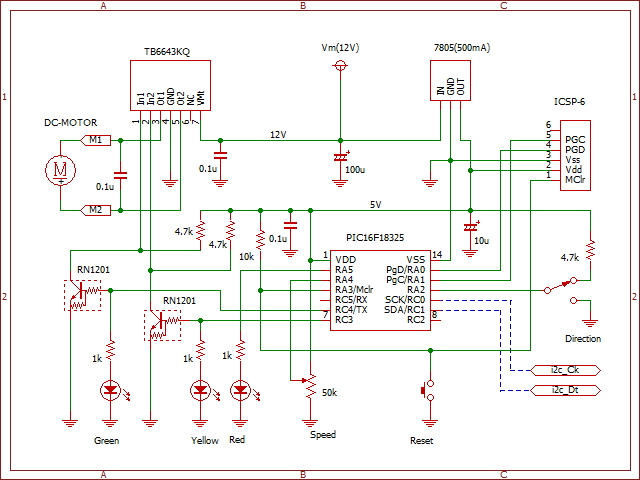Select the 1k resistor above Green LED
640x480 pixels.
coord(111,350)
